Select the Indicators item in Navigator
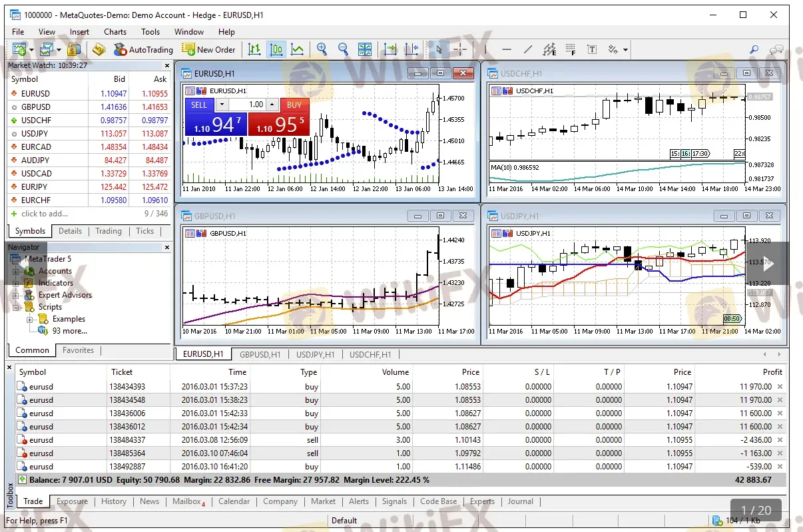This screenshot has height=532, width=803. tap(56, 283)
